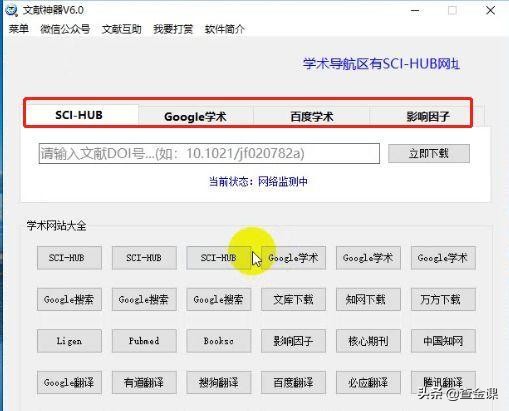Open the 文库下载 button
Screen dimensions: 509x411
pos(293,299)
